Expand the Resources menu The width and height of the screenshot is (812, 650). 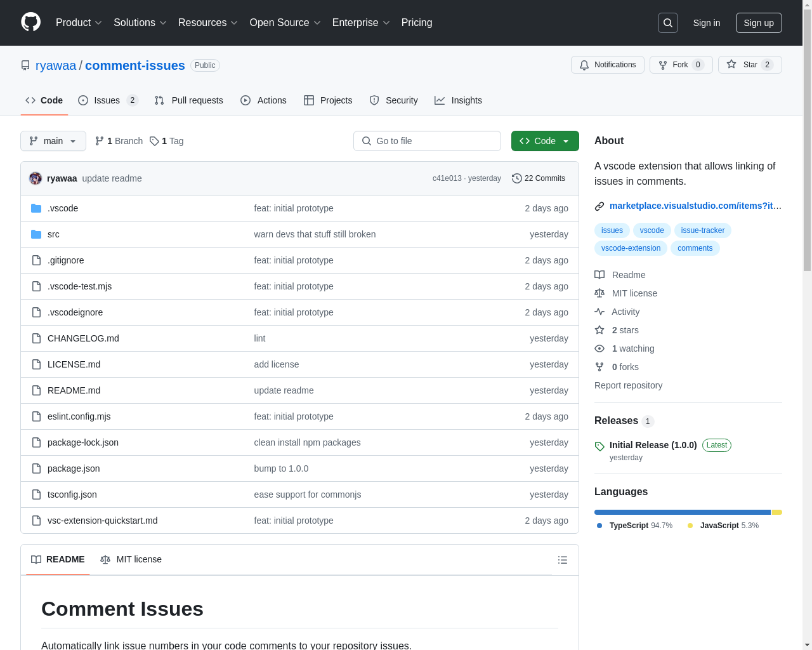[208, 23]
